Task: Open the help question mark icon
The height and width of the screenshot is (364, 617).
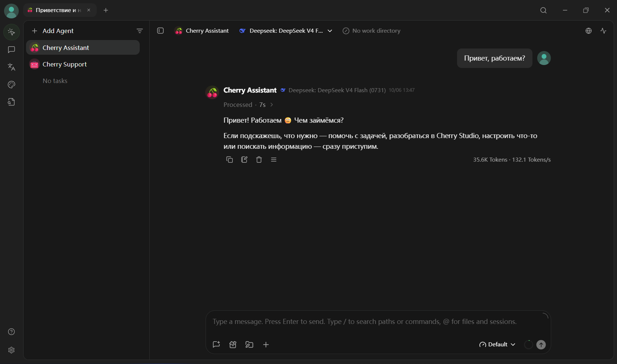Action: point(11,332)
